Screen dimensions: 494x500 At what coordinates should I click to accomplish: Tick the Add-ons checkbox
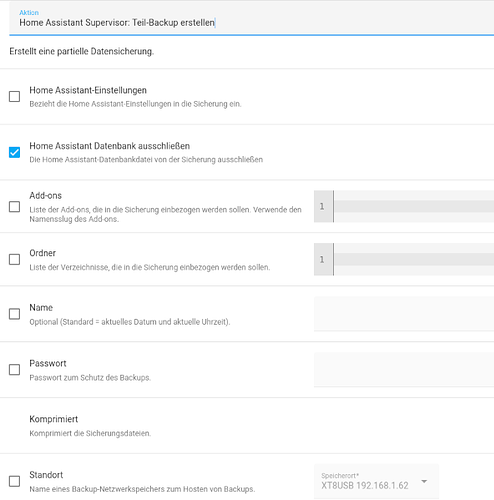(14, 207)
